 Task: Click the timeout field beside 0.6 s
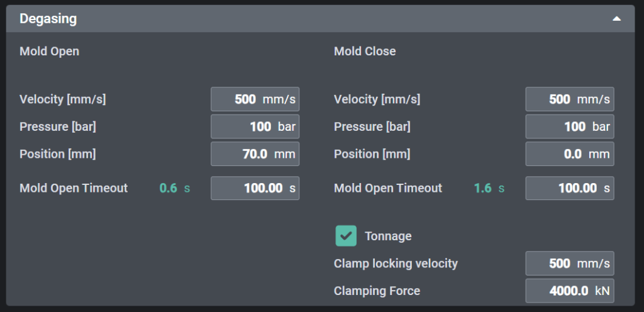click(x=255, y=188)
